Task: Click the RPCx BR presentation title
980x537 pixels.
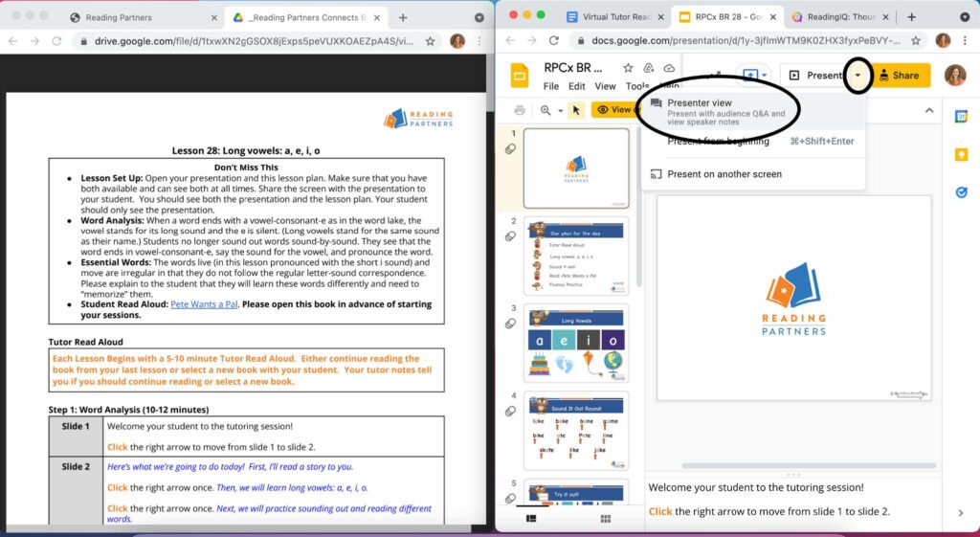Action: pos(573,68)
